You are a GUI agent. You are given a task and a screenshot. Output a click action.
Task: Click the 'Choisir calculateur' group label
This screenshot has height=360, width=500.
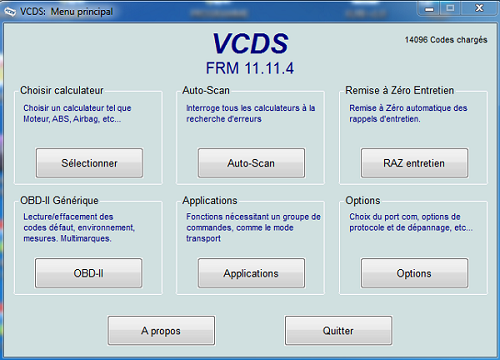62,90
